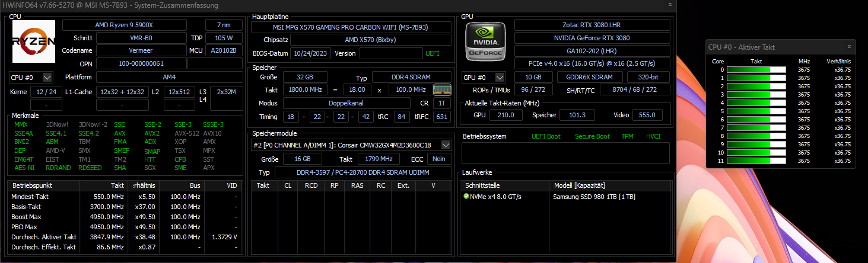Click the GPU Takt 210.0 value
The width and height of the screenshot is (868, 263).
[x=506, y=115]
